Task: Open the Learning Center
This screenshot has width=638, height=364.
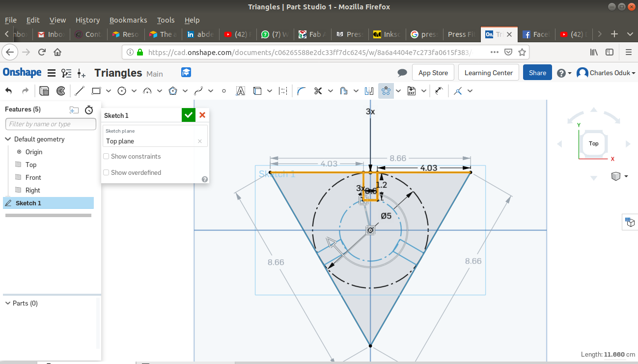Action: (x=488, y=73)
